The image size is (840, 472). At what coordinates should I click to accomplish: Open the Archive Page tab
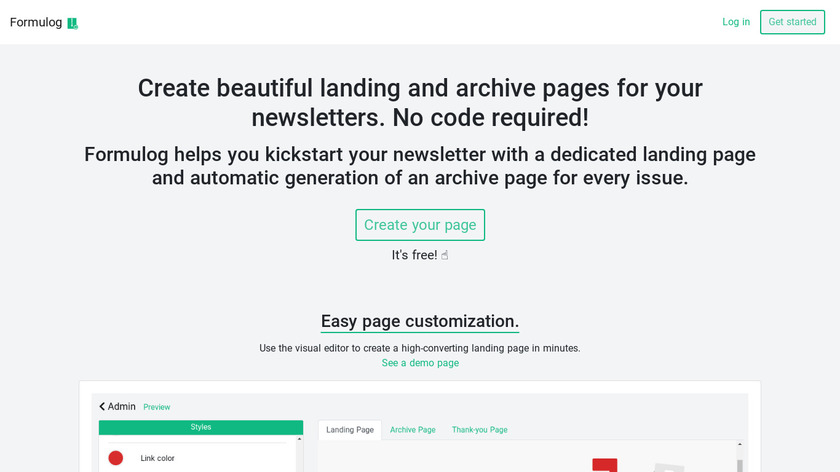point(413,430)
